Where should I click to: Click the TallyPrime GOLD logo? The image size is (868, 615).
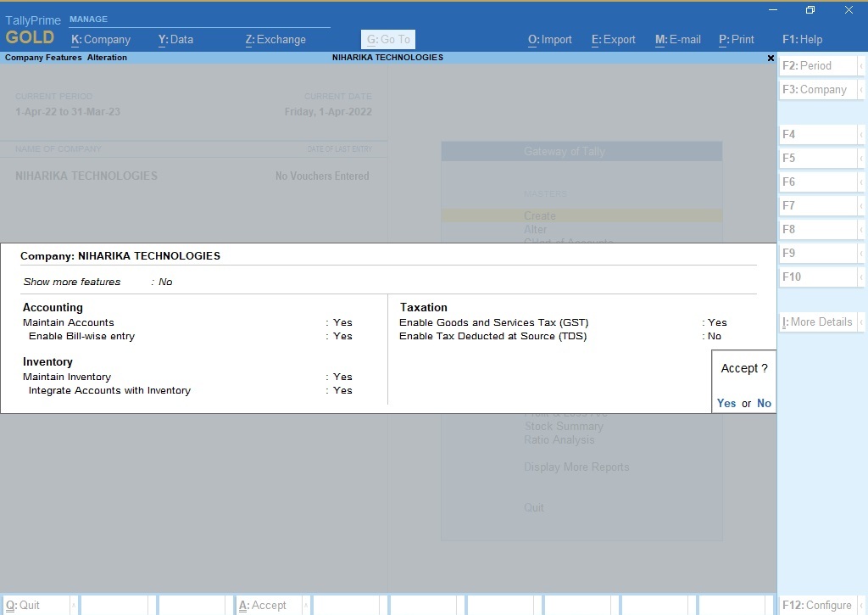pos(33,30)
